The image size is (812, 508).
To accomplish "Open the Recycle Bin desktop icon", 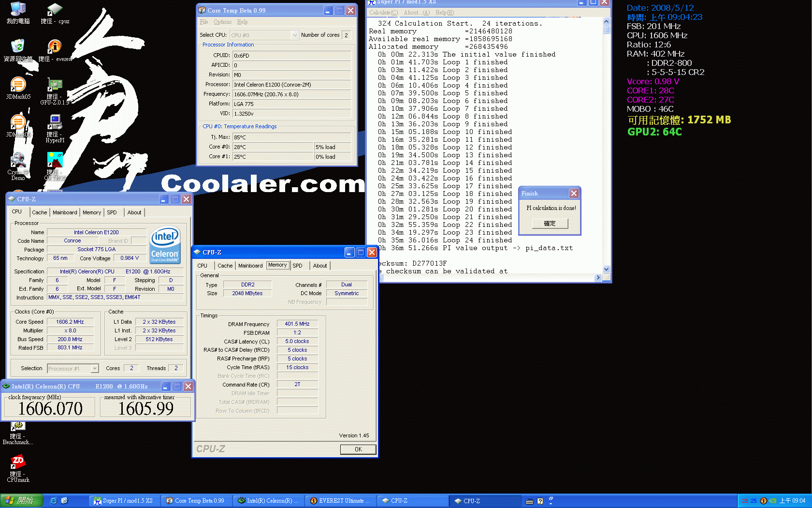I will [18, 50].
